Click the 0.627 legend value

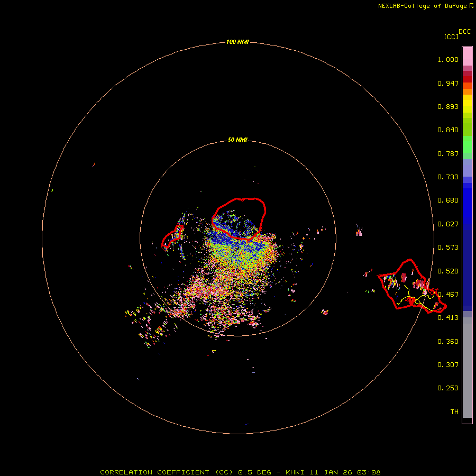pos(448,224)
